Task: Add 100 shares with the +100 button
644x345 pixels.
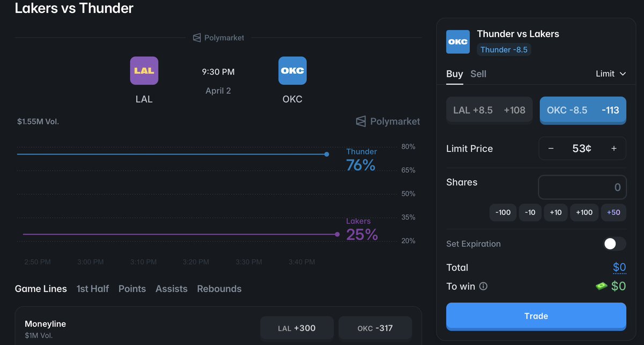Action: (x=584, y=212)
